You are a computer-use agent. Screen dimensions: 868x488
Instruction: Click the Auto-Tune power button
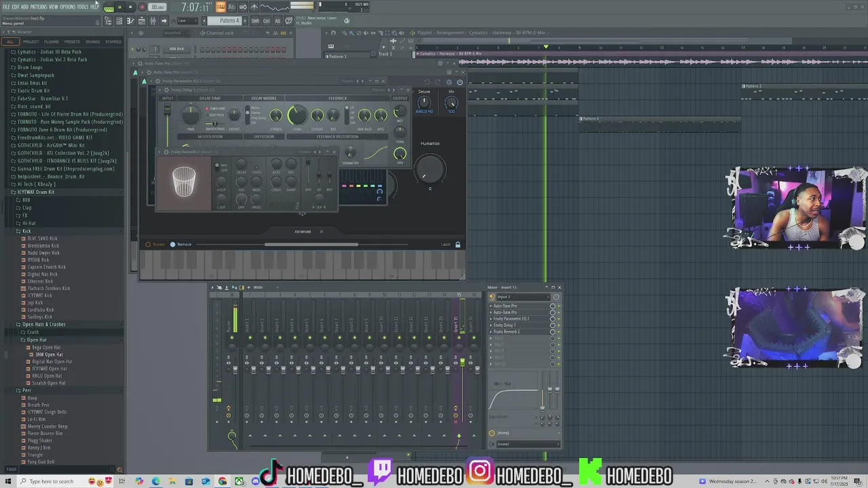pyautogui.click(x=460, y=82)
